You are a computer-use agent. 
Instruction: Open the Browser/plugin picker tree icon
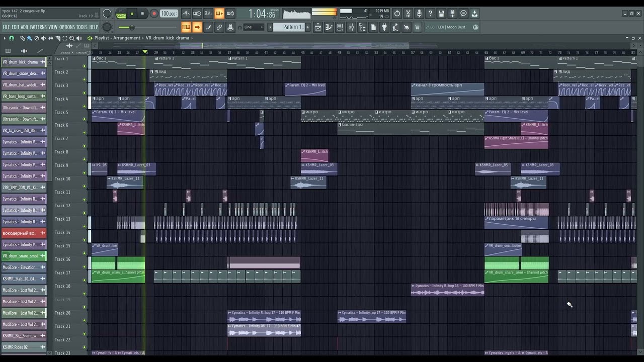coord(362,27)
